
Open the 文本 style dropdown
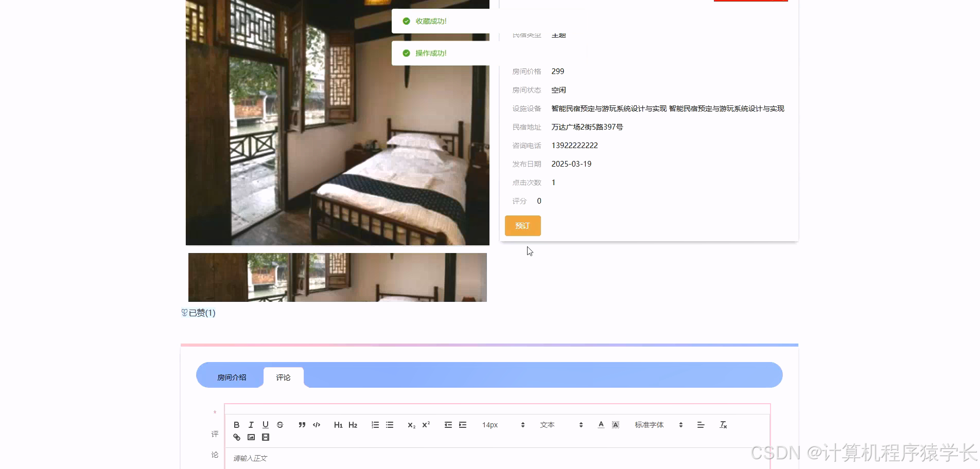548,425
